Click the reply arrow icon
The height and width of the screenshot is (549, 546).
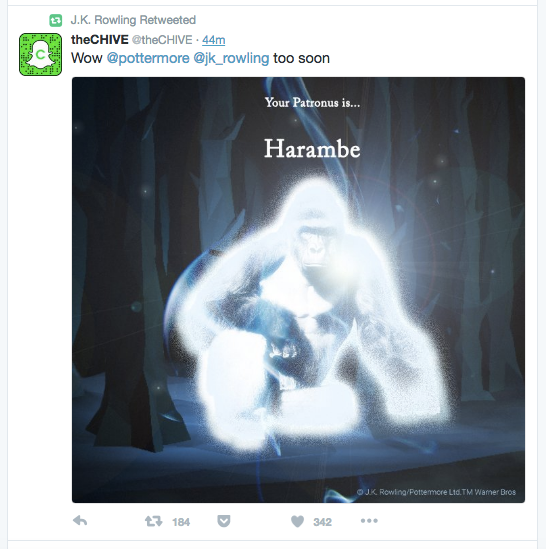pos(80,521)
